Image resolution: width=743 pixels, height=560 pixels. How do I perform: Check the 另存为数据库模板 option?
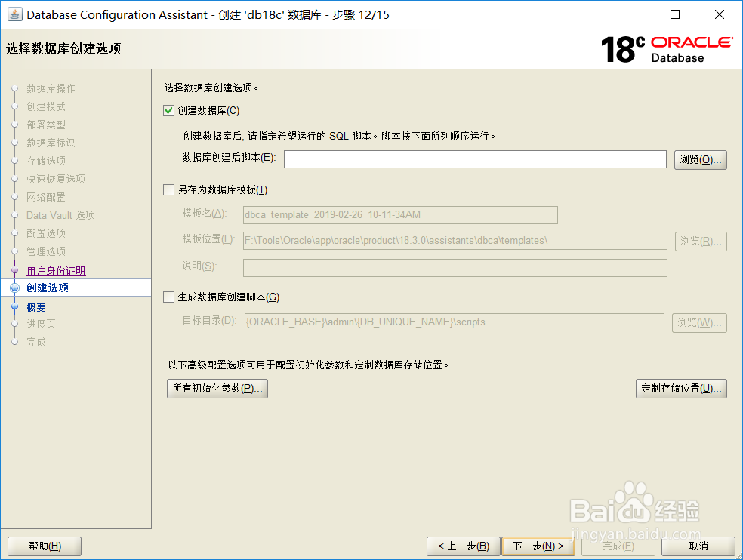tap(168, 189)
